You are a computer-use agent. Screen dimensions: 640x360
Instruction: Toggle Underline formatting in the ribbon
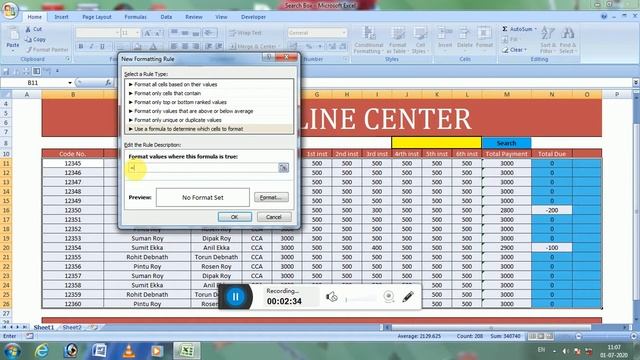point(102,47)
